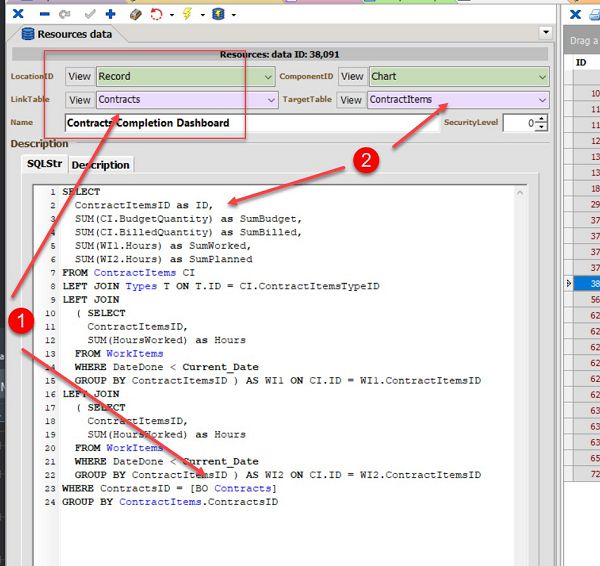The width and height of the screenshot is (600, 566).
Task: Click the 'LEFT JOIN Types T ON' line
Action: (221, 286)
